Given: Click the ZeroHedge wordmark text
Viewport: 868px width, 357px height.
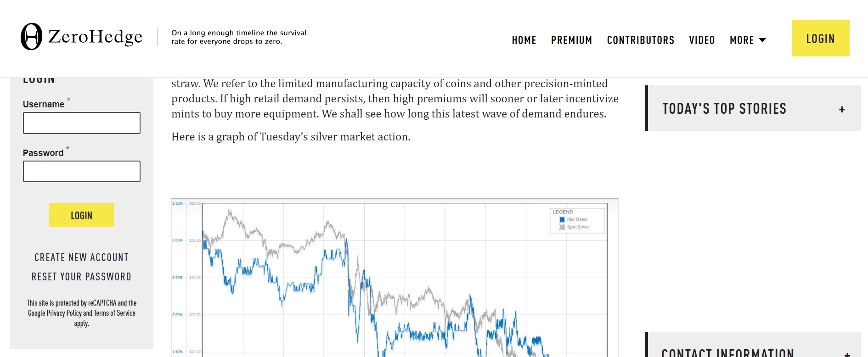Looking at the screenshot, I should [96, 37].
